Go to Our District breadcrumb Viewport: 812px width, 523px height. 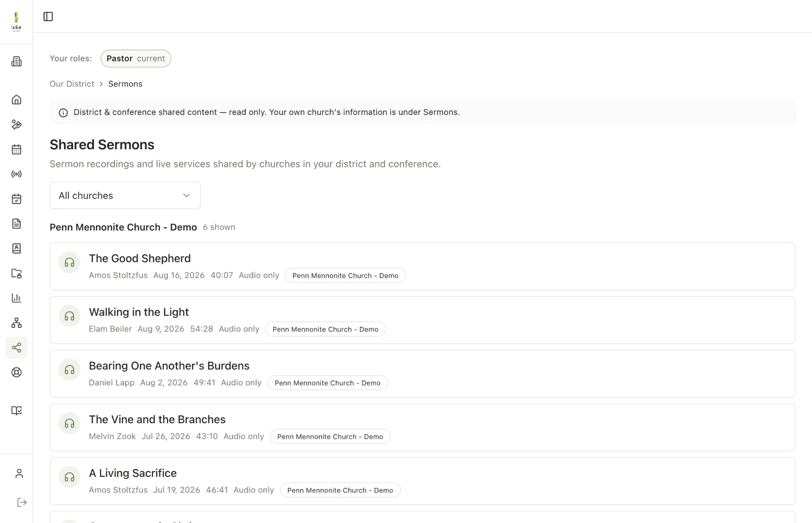72,84
